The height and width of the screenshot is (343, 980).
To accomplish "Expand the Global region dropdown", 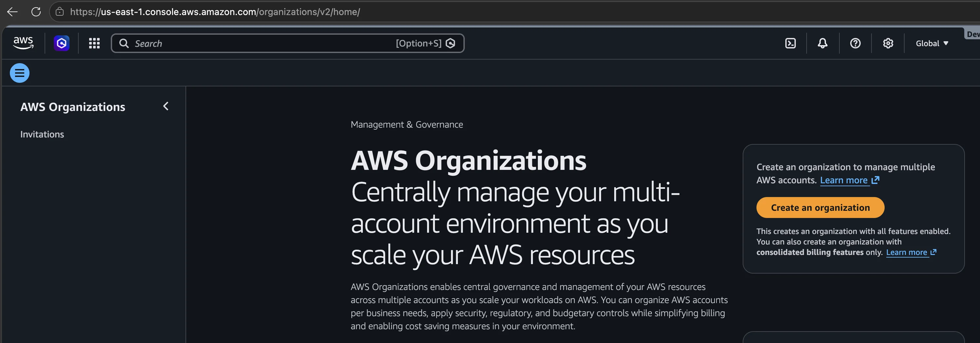I will (x=932, y=43).
